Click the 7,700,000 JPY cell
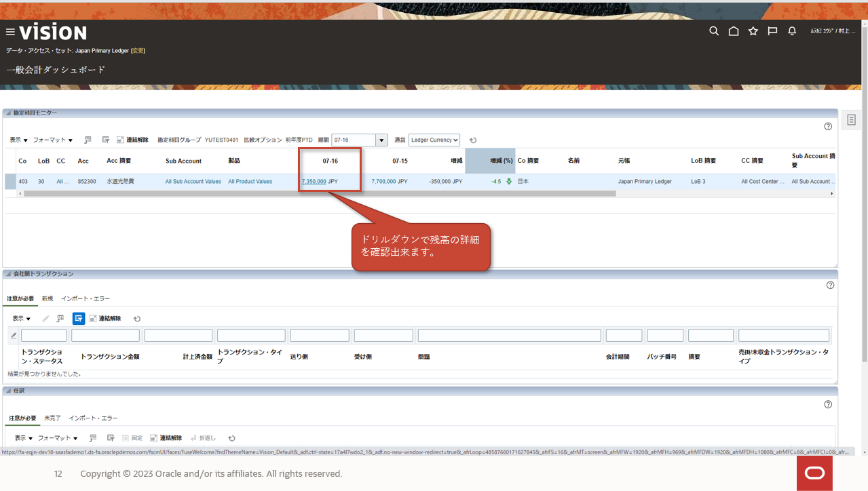This screenshot has width=868, height=491. tap(390, 182)
